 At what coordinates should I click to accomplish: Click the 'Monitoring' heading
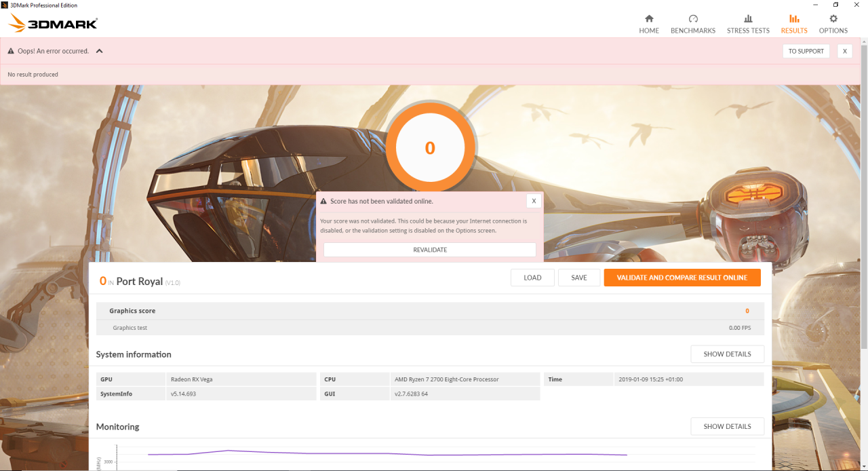(x=117, y=427)
